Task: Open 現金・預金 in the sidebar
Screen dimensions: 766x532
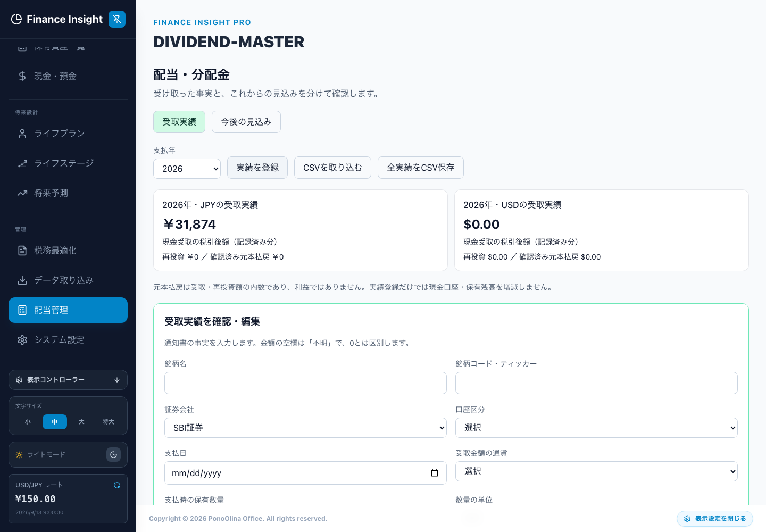Action: [x=68, y=76]
